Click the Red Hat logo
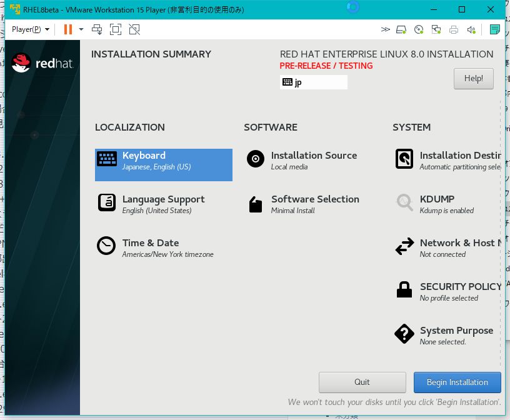The height and width of the screenshot is (420, 510). pos(42,62)
